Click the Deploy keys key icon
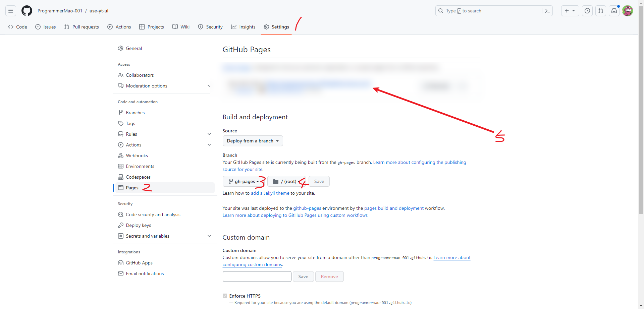Image resolution: width=644 pixels, height=309 pixels. pos(121,225)
